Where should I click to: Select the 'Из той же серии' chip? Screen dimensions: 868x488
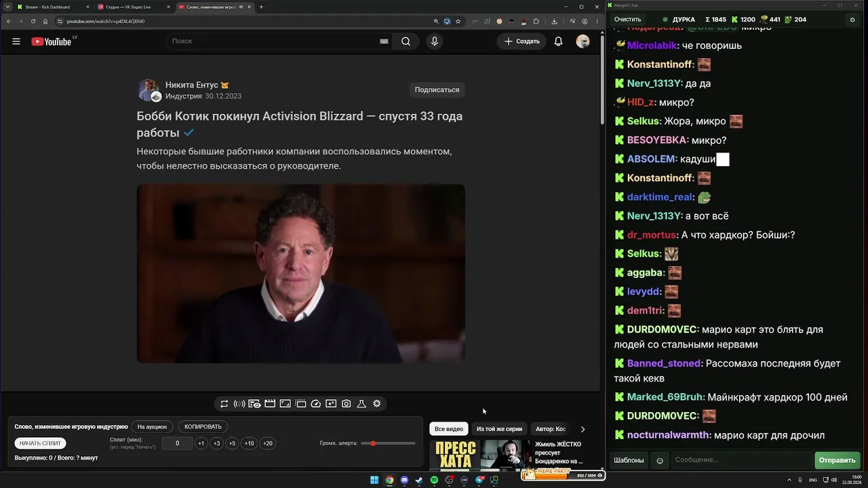click(499, 429)
